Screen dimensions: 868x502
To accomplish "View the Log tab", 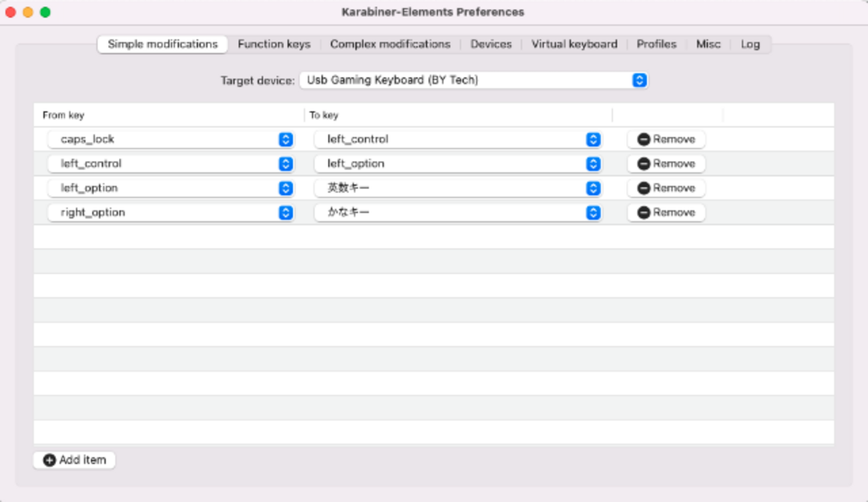I will (x=750, y=44).
